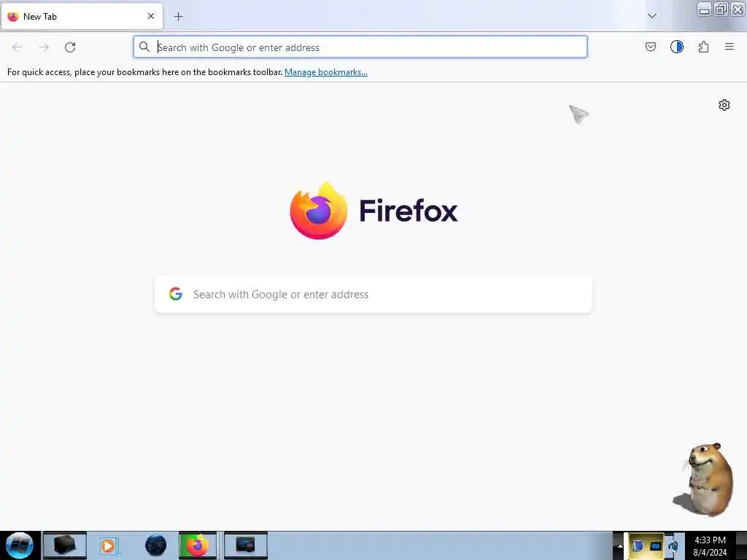Open Save to Pocket button

pyautogui.click(x=650, y=47)
